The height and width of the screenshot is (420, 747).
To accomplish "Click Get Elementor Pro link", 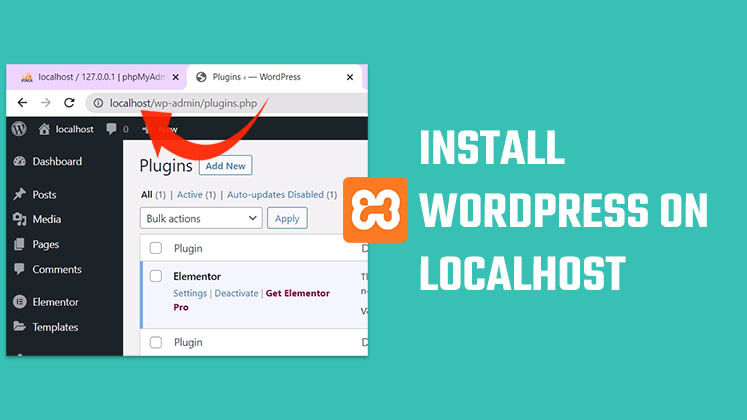I will (297, 293).
